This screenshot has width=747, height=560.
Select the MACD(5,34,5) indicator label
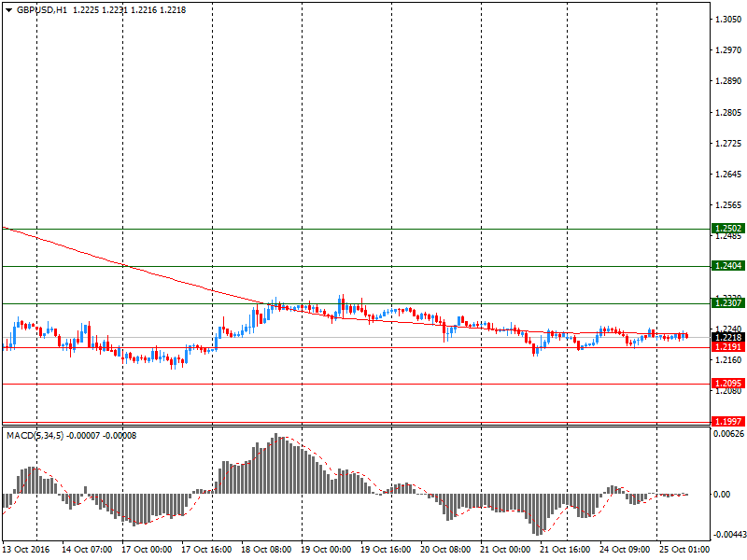click(35, 436)
